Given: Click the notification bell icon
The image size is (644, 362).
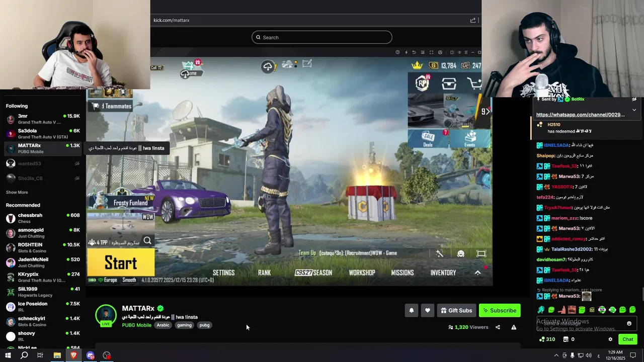Looking at the screenshot, I should tap(411, 311).
